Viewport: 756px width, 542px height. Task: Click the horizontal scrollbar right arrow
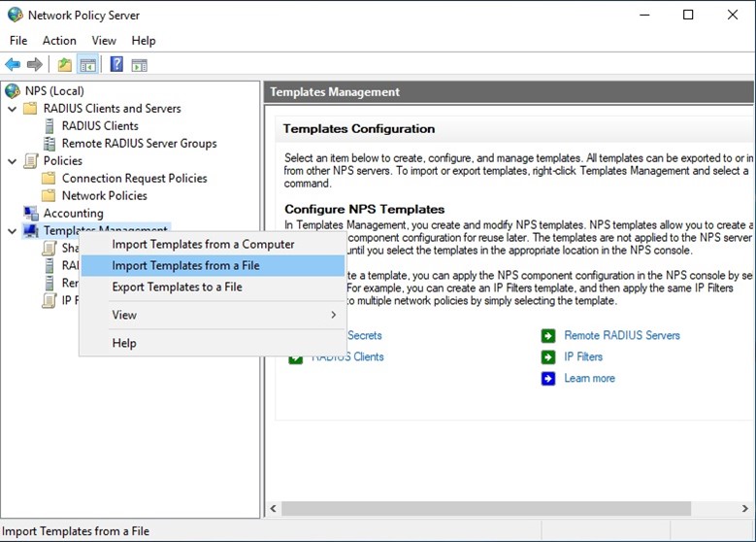[x=745, y=508]
